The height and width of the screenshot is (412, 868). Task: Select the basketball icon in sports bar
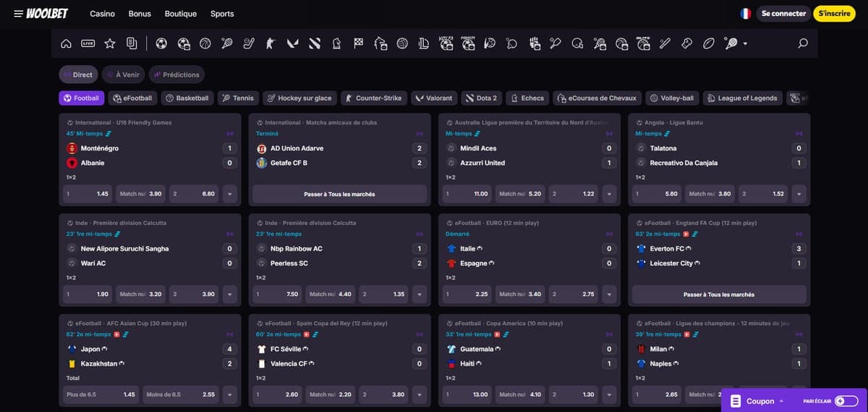pos(205,43)
